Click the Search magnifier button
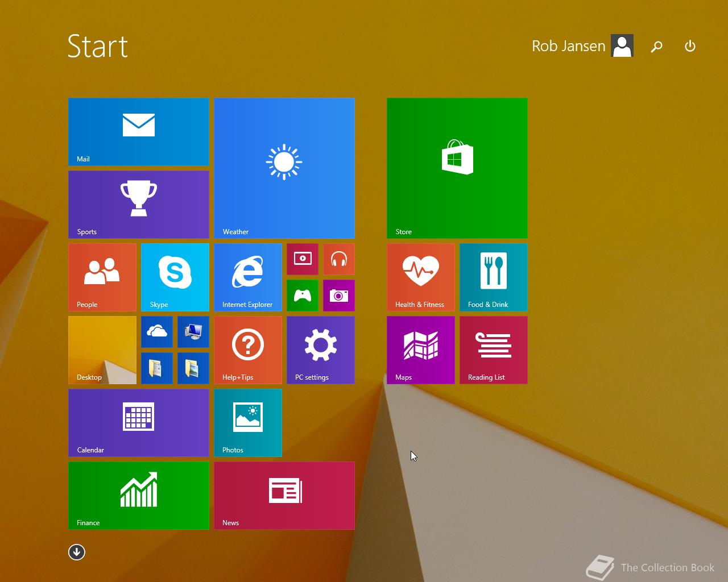Image resolution: width=728 pixels, height=582 pixels. [657, 47]
